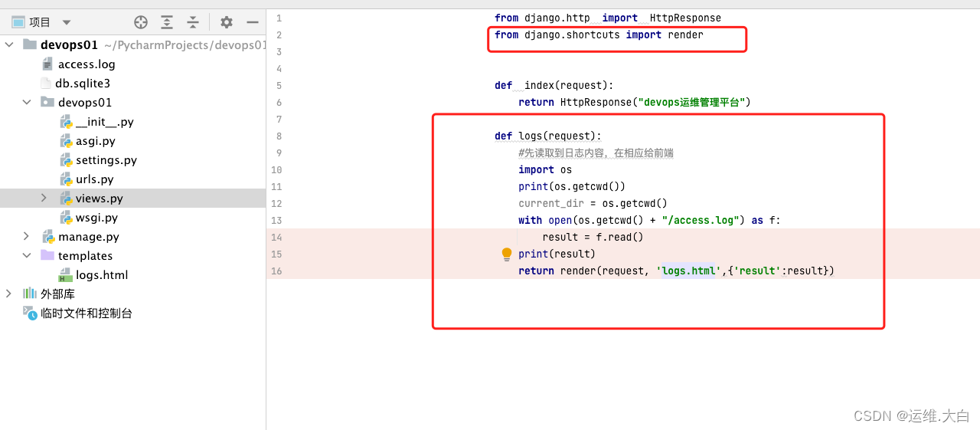Viewport: 980px width, 430px height.
Task: Expand the 外部库 node
Action: point(9,294)
